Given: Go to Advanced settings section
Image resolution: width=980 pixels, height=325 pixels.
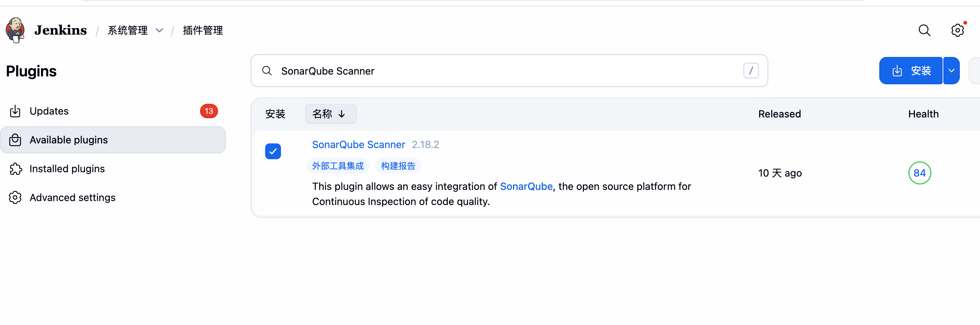Looking at the screenshot, I should click(72, 197).
